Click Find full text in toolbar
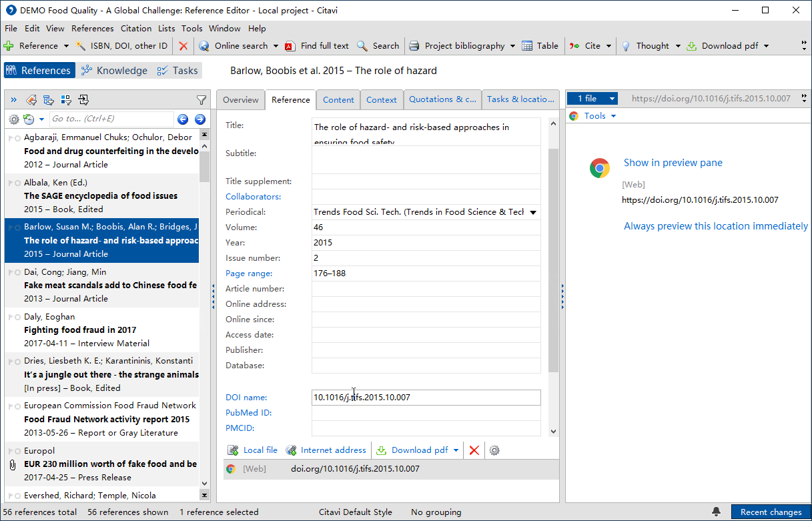812x521 pixels. 317,46
